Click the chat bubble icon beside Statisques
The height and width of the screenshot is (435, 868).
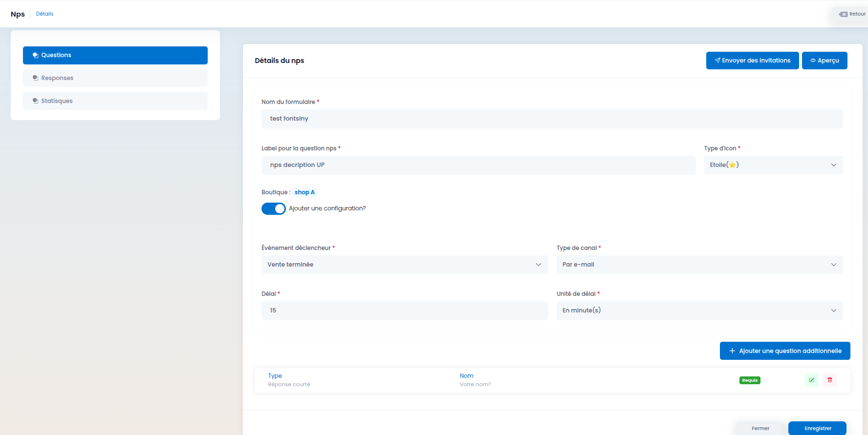click(x=36, y=101)
